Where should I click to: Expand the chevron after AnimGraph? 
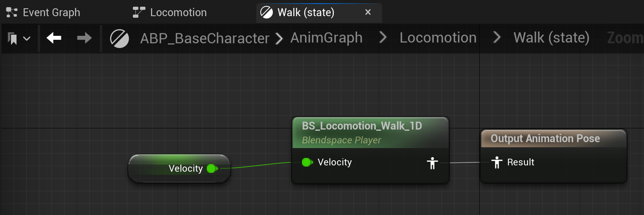tap(383, 38)
